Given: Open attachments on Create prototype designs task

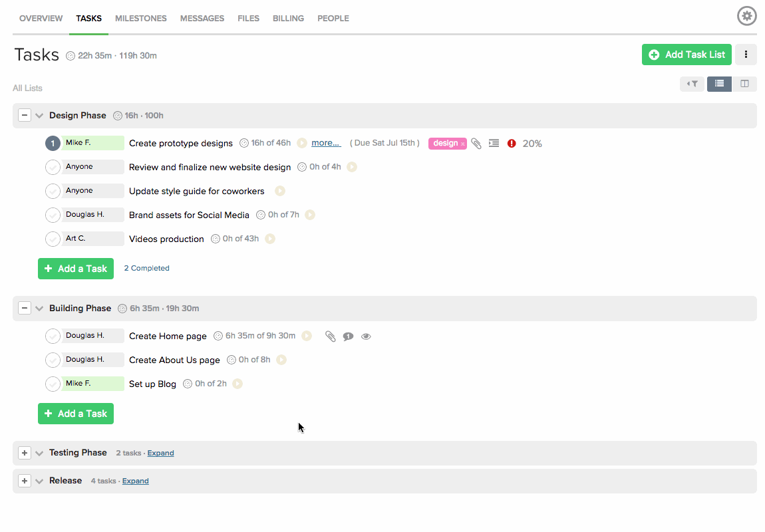Looking at the screenshot, I should (x=476, y=143).
